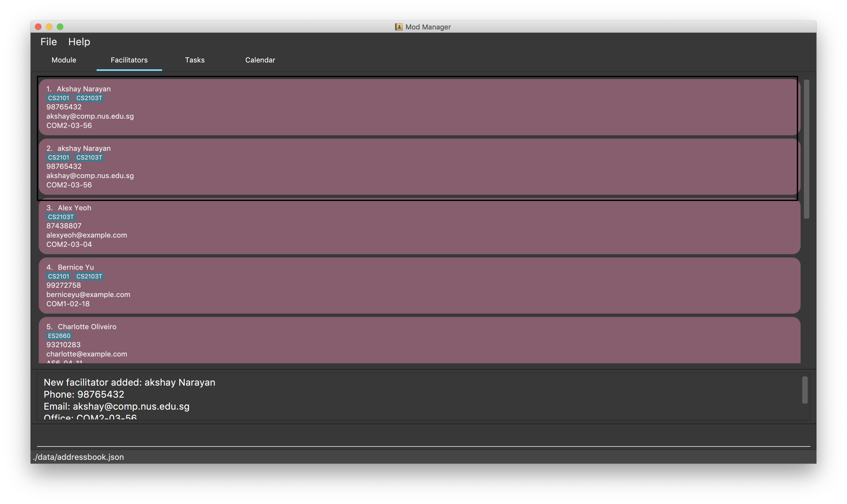Image resolution: width=847 pixels, height=504 pixels.
Task: Click the CS2101 tag on Bernice Yu
Action: pos(58,277)
